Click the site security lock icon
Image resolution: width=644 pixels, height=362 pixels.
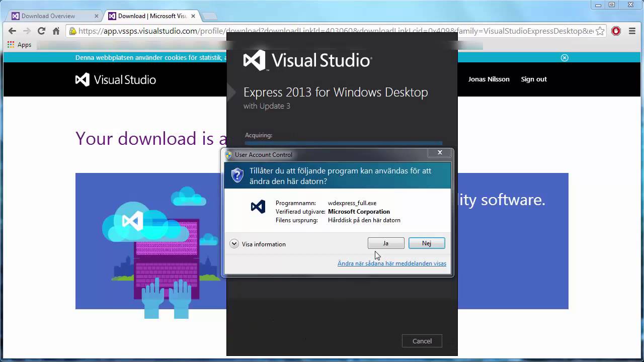pyautogui.click(x=73, y=31)
